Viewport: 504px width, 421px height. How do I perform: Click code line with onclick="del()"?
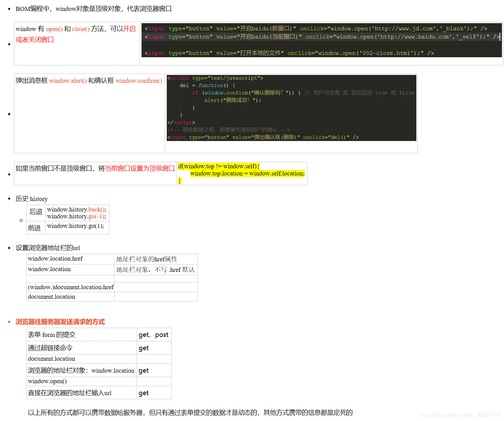pos(263,137)
